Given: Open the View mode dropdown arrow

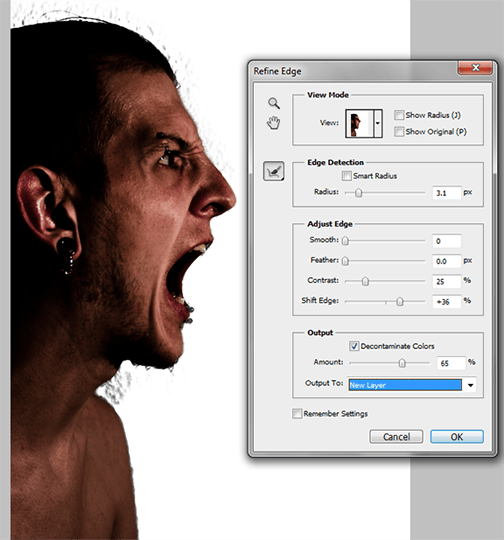Looking at the screenshot, I should 378,124.
